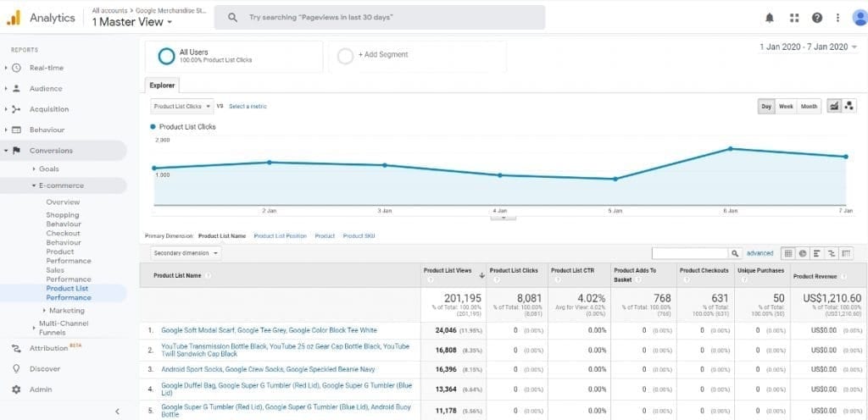Collapse the E-commerce submenu
868x420 pixels.
tap(34, 185)
